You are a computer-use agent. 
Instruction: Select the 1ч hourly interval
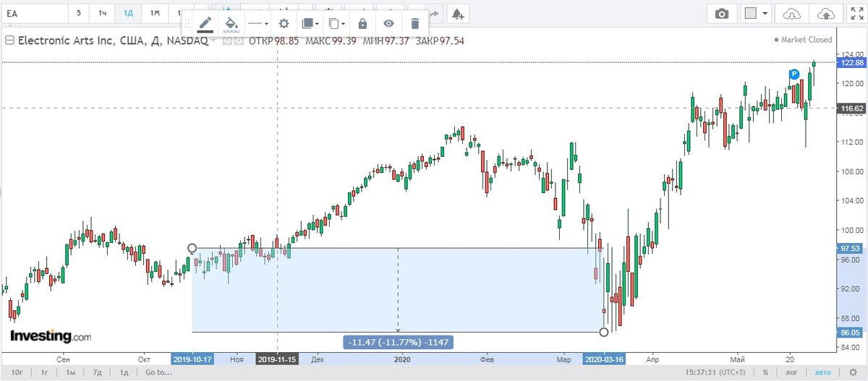pos(102,13)
